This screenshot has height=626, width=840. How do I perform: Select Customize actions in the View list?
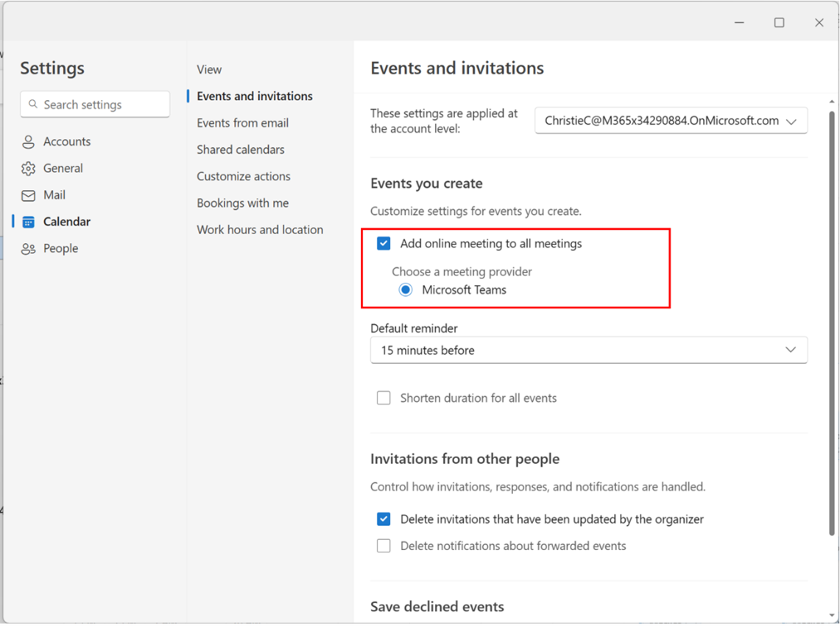(243, 176)
